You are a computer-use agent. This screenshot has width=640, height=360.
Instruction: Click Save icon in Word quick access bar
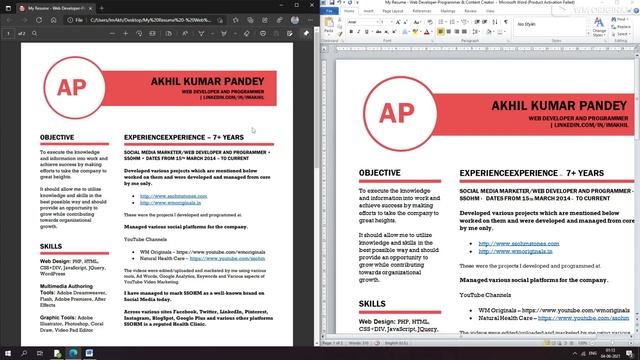332,2
